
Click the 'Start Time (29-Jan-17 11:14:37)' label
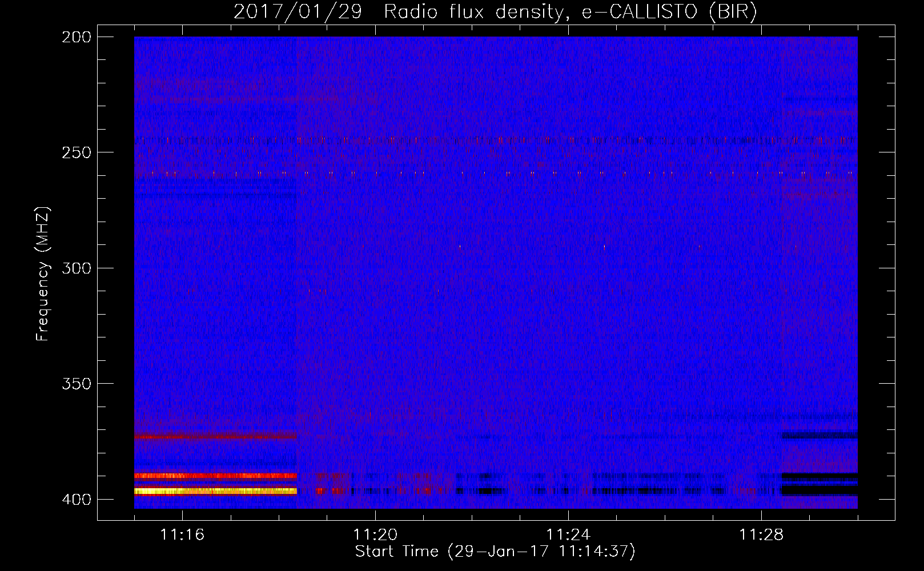point(495,552)
